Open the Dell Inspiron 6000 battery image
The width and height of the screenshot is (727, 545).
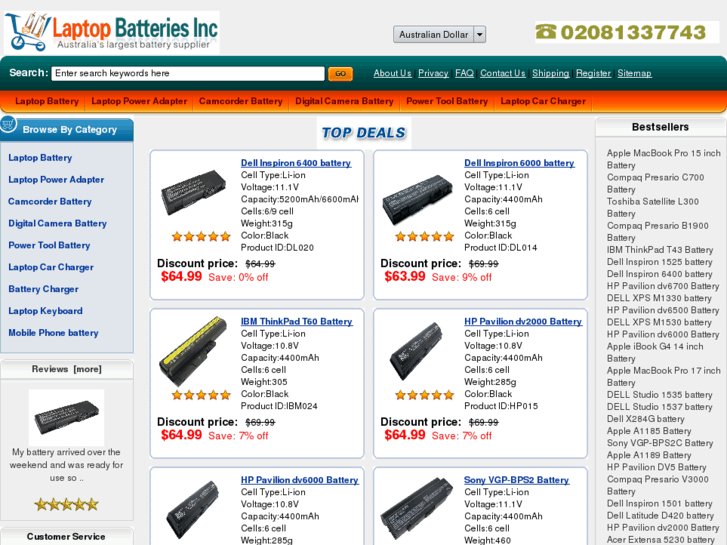416,199
